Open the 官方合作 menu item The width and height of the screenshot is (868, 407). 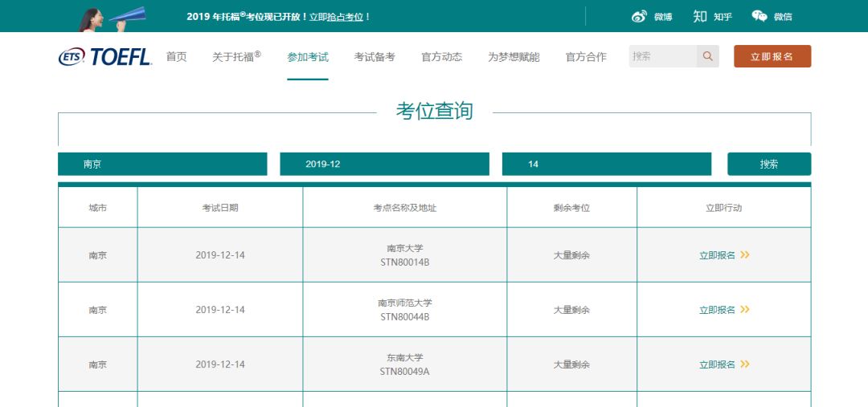(586, 57)
